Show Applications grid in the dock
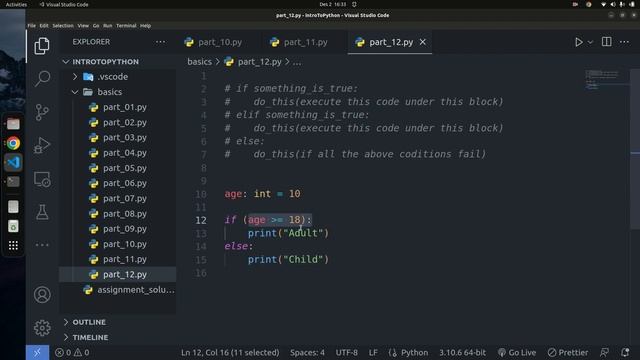The image size is (640, 360). click(x=13, y=245)
